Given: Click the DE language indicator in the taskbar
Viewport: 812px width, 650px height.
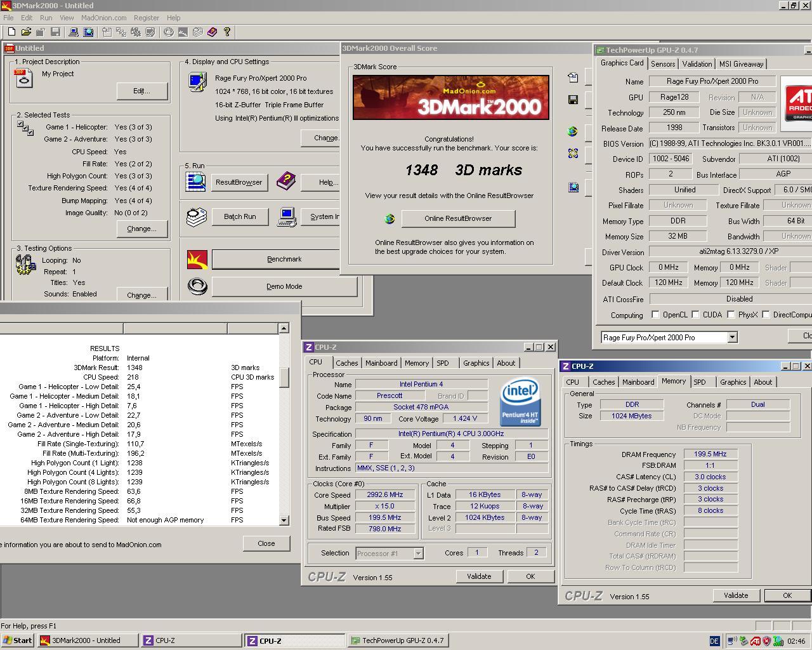Looking at the screenshot, I should point(714,641).
